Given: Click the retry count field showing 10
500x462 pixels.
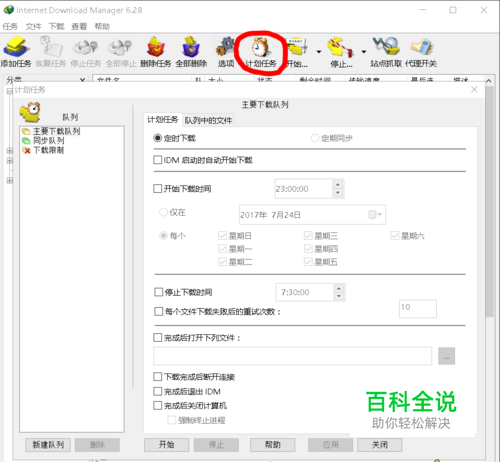Looking at the screenshot, I should pos(418,309).
